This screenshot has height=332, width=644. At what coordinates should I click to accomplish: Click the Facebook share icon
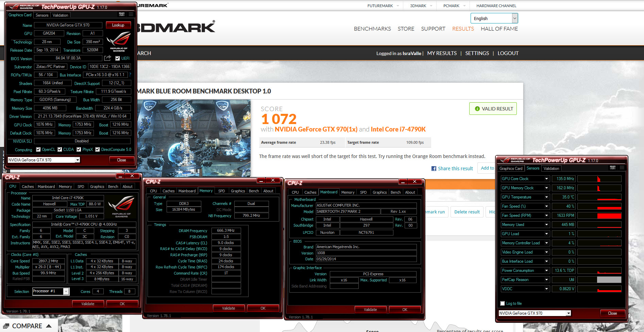pos(434,169)
